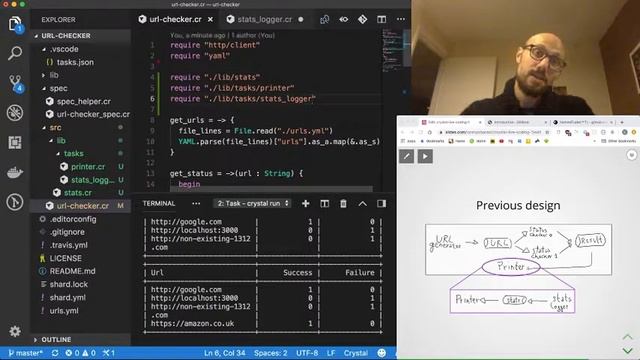Click the editor minimap
This screenshot has height=360, width=640.
click(x=393, y=51)
